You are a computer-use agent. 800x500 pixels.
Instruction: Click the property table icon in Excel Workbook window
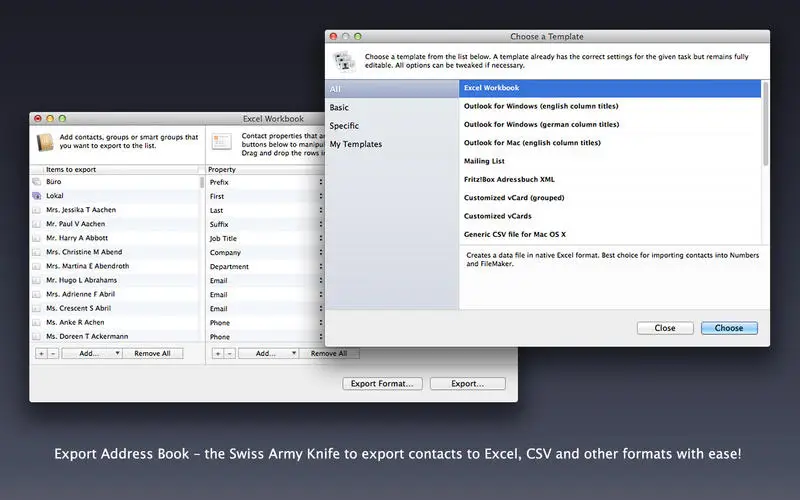tap(221, 142)
